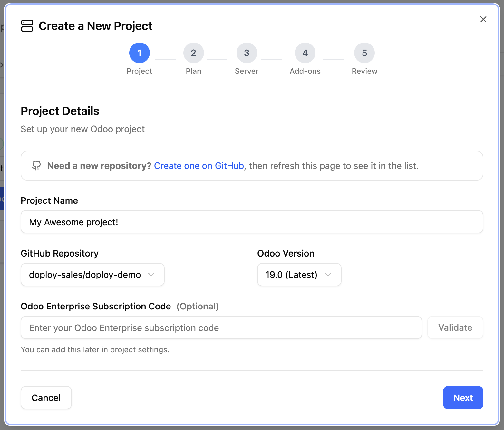Select step 5 Review circle
Image resolution: width=504 pixels, height=430 pixels.
tap(364, 53)
